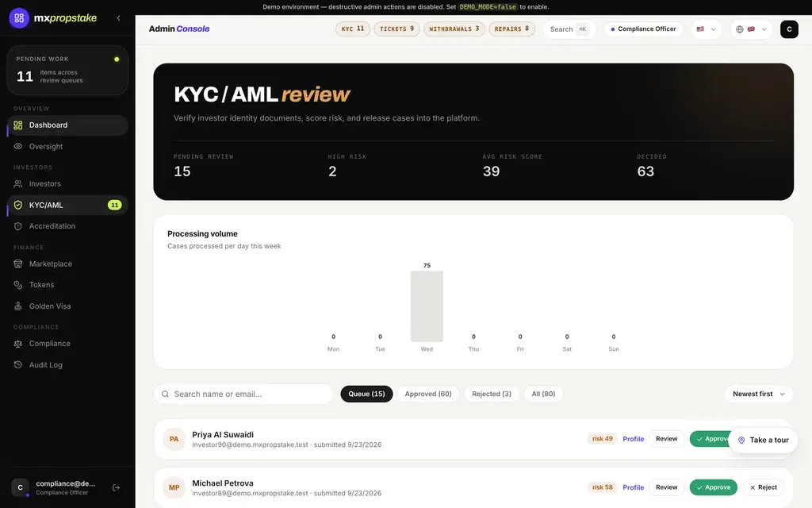Go to the Tokens page
Viewport: 812px width, 508px height.
coord(67,285)
